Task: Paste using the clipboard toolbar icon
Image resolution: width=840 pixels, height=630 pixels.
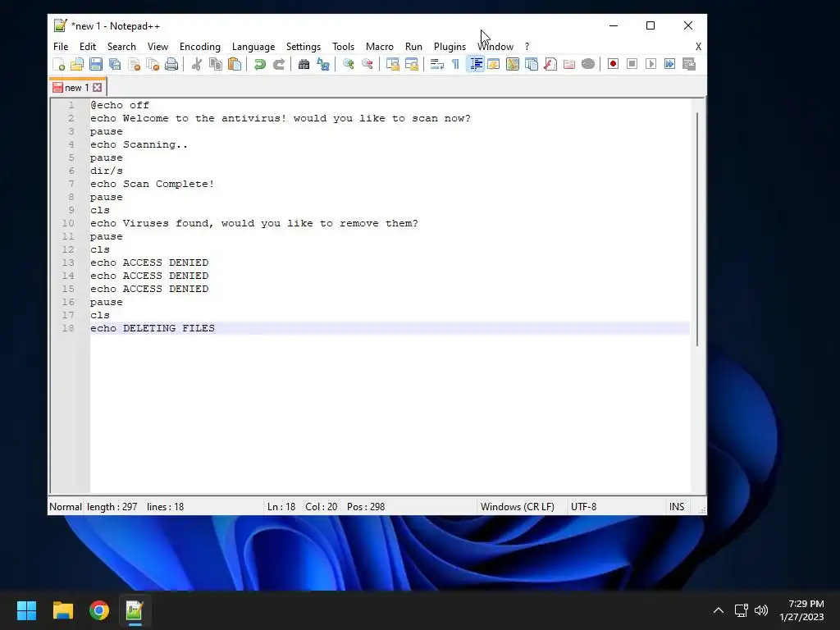Action: pos(234,64)
